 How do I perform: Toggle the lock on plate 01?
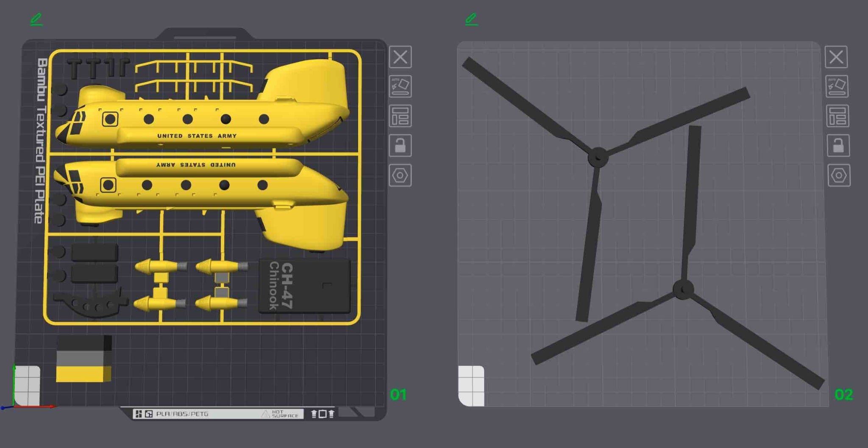(400, 145)
